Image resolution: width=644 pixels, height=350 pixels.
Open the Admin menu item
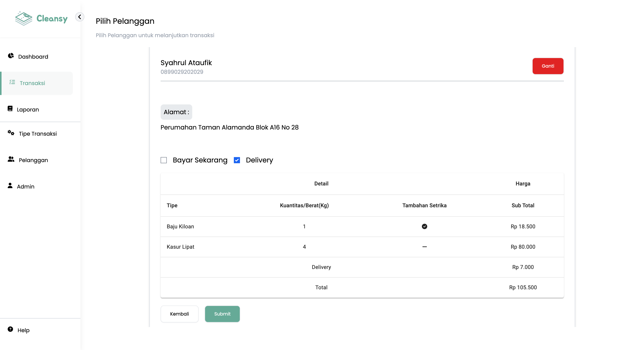[x=26, y=187]
